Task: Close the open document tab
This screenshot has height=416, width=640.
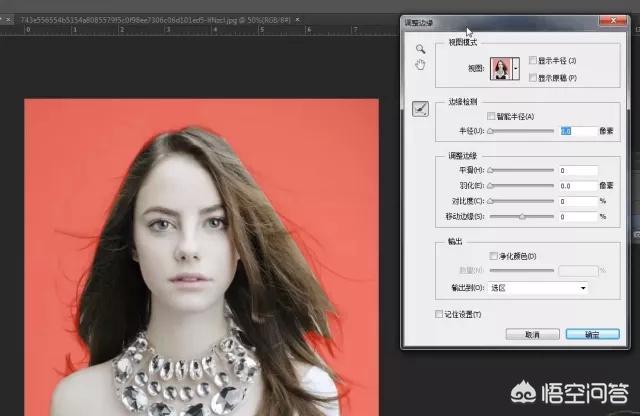Action: tap(298, 20)
